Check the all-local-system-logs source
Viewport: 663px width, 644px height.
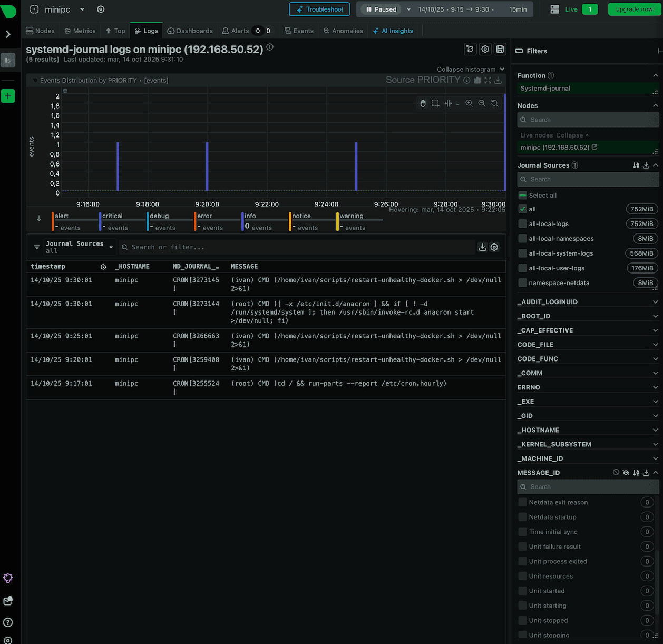[522, 253]
